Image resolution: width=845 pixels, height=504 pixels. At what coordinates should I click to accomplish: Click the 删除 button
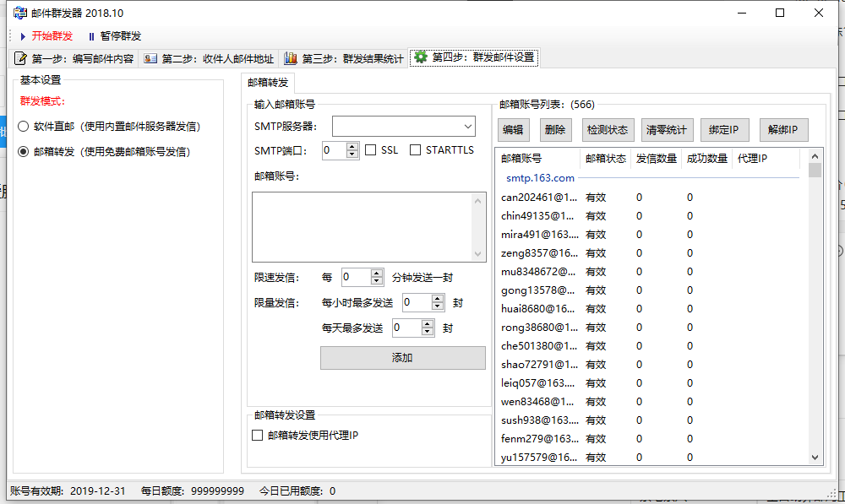pyautogui.click(x=555, y=130)
